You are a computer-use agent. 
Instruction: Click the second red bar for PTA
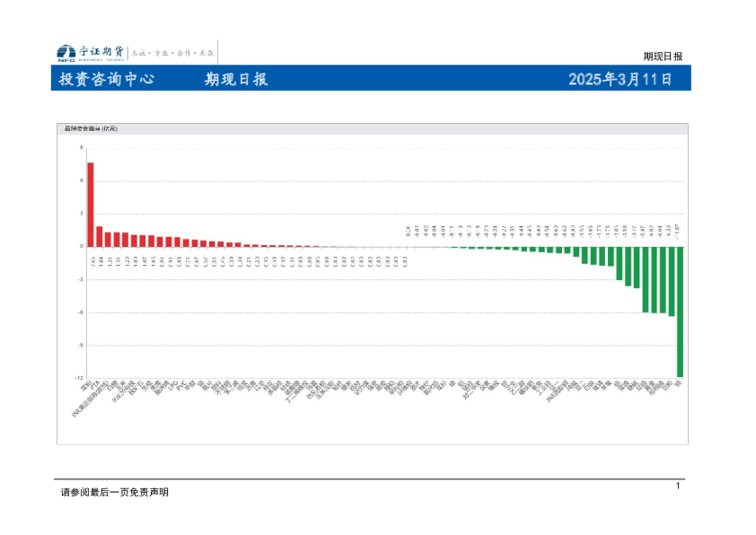100,236
